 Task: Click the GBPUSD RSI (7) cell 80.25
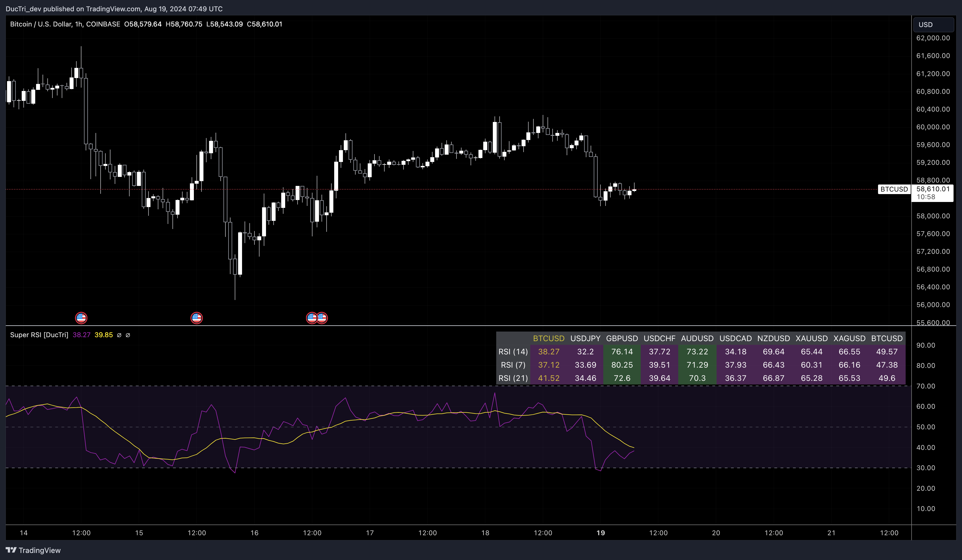click(622, 365)
